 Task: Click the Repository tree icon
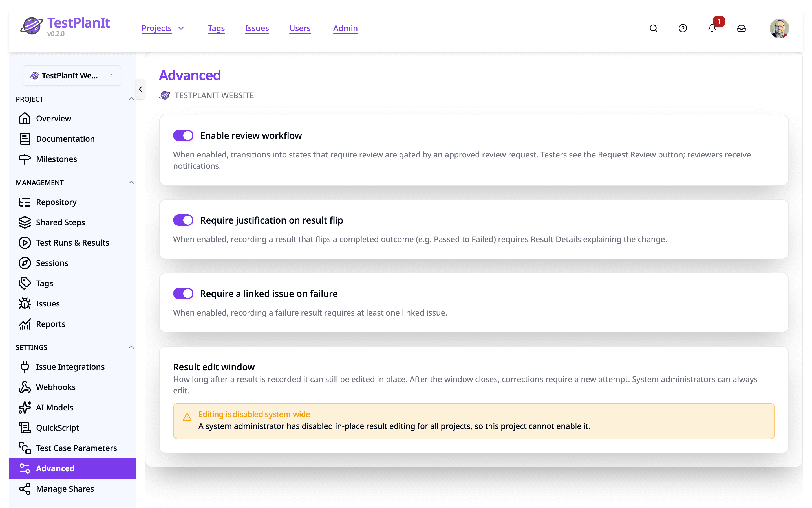coord(25,202)
